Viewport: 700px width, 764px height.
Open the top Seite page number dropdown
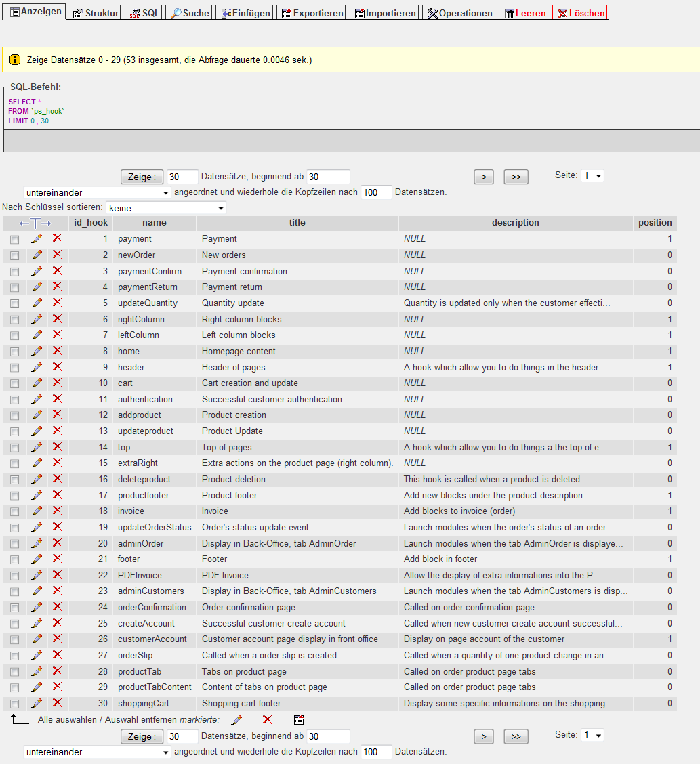point(592,176)
